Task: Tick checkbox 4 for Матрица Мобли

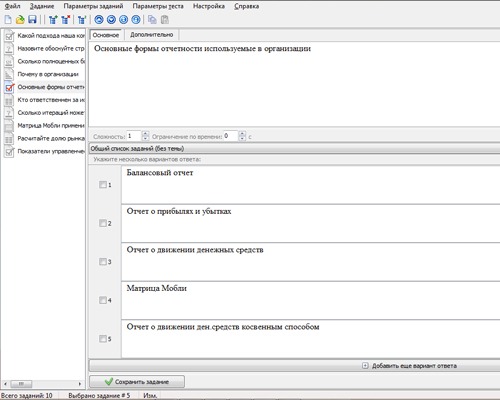Action: click(x=103, y=300)
